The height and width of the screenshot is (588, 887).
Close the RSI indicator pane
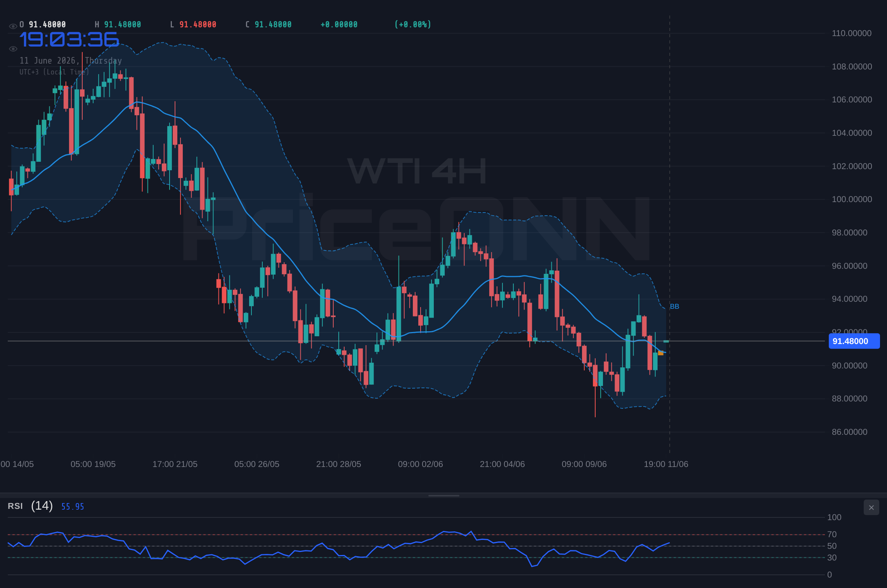(x=871, y=507)
